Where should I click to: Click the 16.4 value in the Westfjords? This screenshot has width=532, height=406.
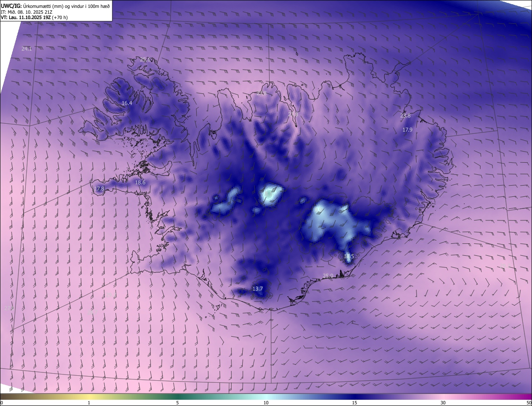(127, 103)
